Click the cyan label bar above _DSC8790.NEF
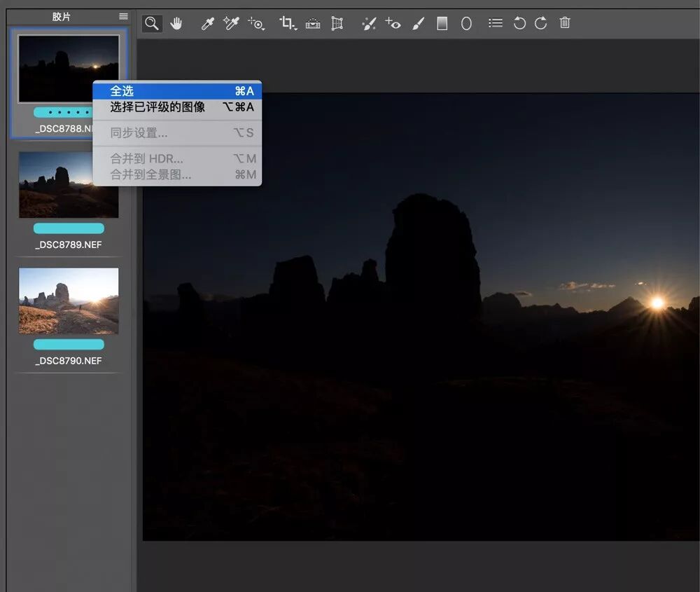The width and height of the screenshot is (700, 592). point(69,345)
